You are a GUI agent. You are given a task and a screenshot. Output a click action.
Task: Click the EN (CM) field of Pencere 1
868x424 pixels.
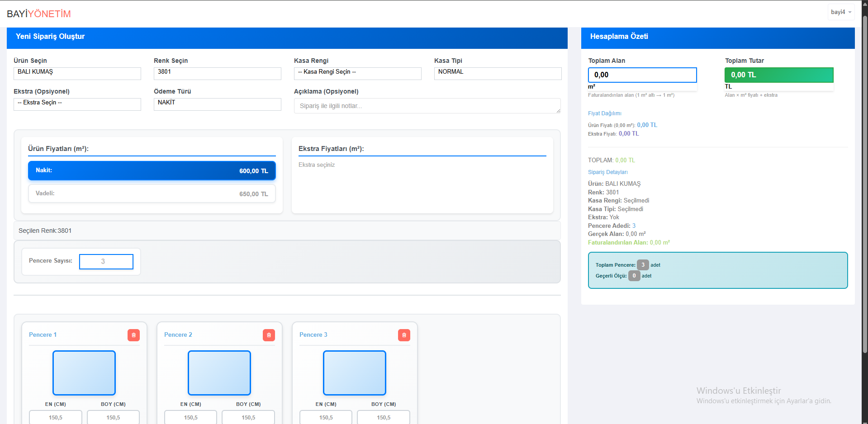[x=56, y=417]
